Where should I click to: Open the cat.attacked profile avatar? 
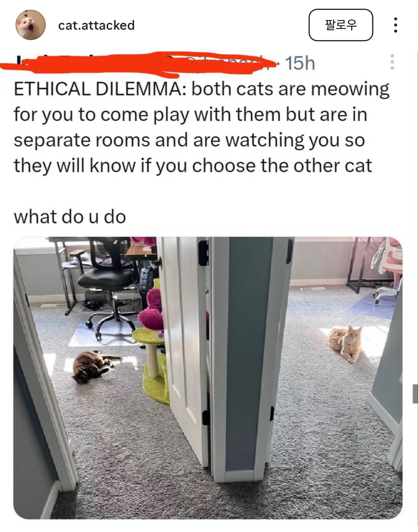(31, 25)
